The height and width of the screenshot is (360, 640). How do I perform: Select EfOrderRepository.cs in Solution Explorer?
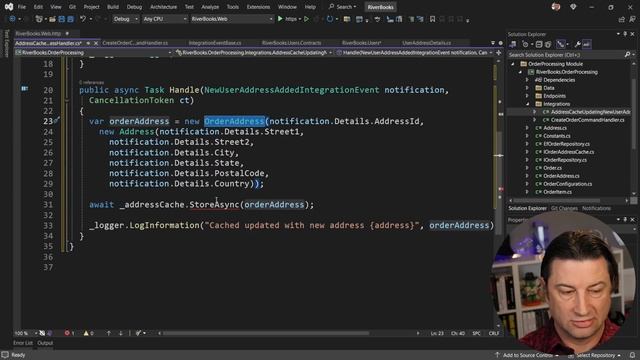tap(566, 144)
